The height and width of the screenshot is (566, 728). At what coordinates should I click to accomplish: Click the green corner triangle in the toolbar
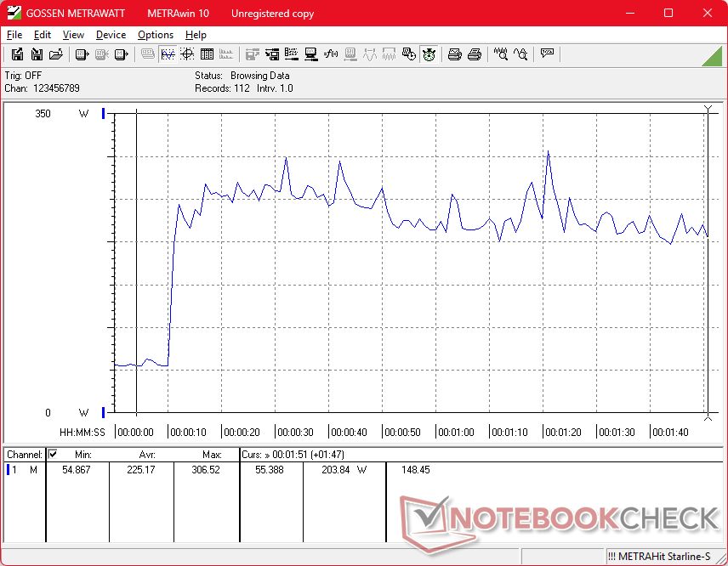click(712, 55)
